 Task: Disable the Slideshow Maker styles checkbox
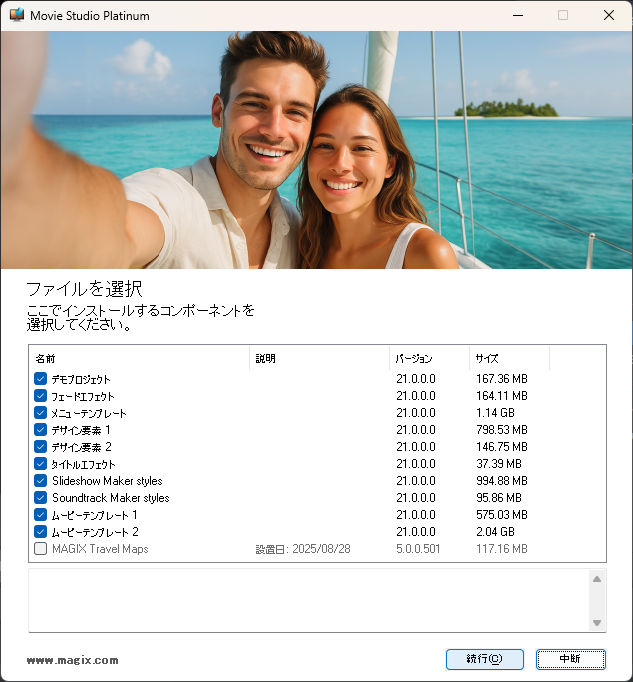pos(40,481)
